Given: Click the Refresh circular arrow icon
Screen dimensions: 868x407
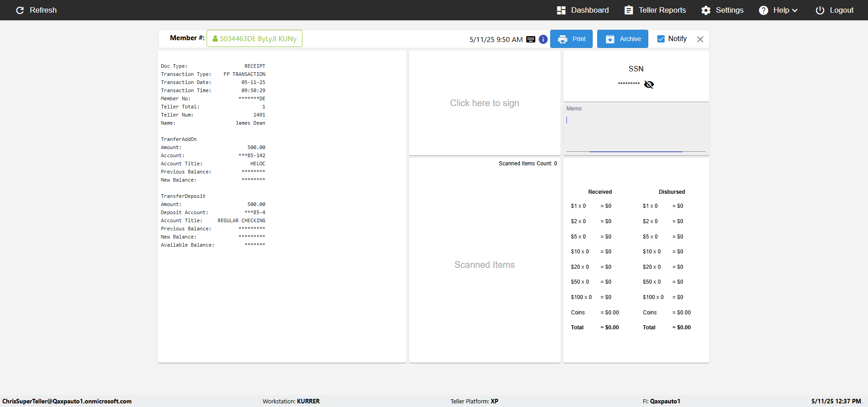Looking at the screenshot, I should pos(20,10).
